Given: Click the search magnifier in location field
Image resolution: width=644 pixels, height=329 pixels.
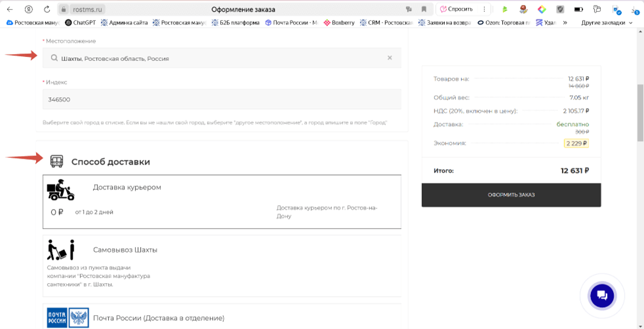Looking at the screenshot, I should click(x=54, y=58).
